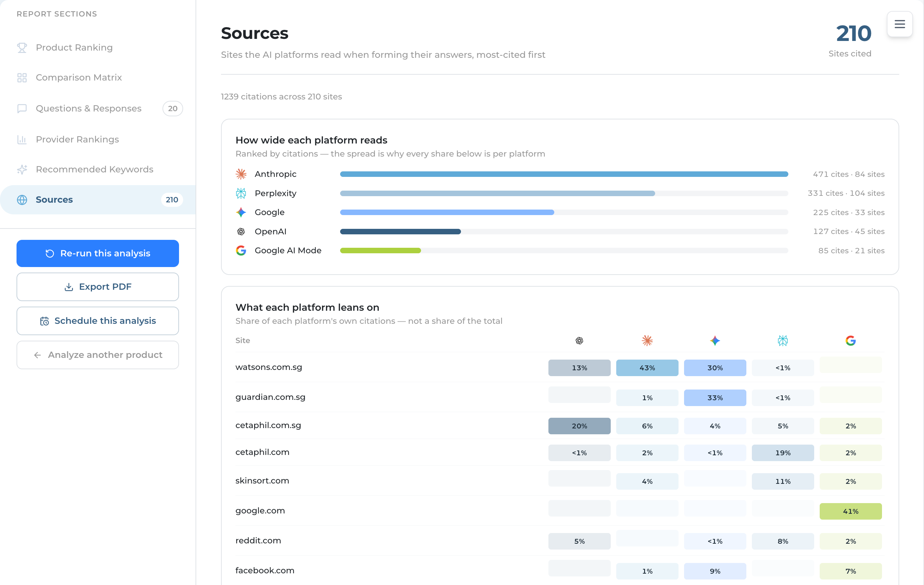This screenshot has width=924, height=585.
Task: Switch to Provider Rankings section
Action: (98, 139)
